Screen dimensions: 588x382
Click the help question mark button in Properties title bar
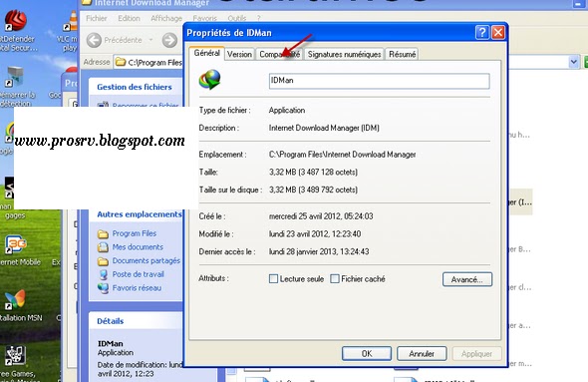coord(482,33)
